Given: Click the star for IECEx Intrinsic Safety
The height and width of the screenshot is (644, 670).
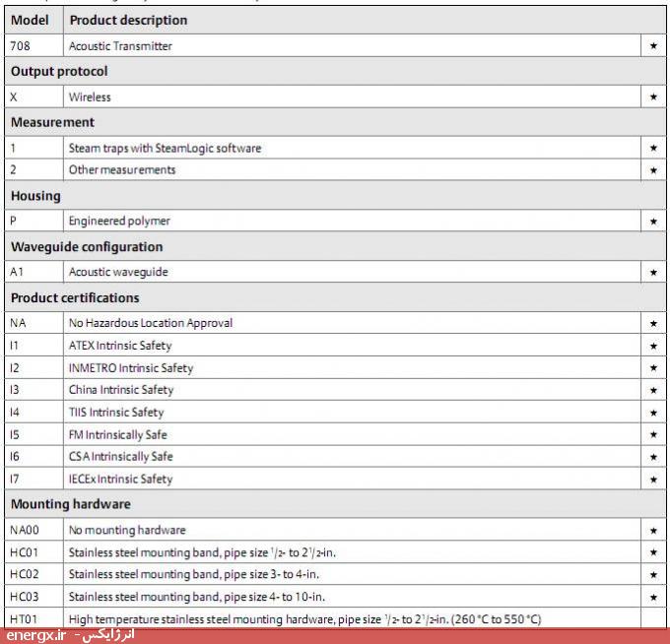Looking at the screenshot, I should [653, 480].
